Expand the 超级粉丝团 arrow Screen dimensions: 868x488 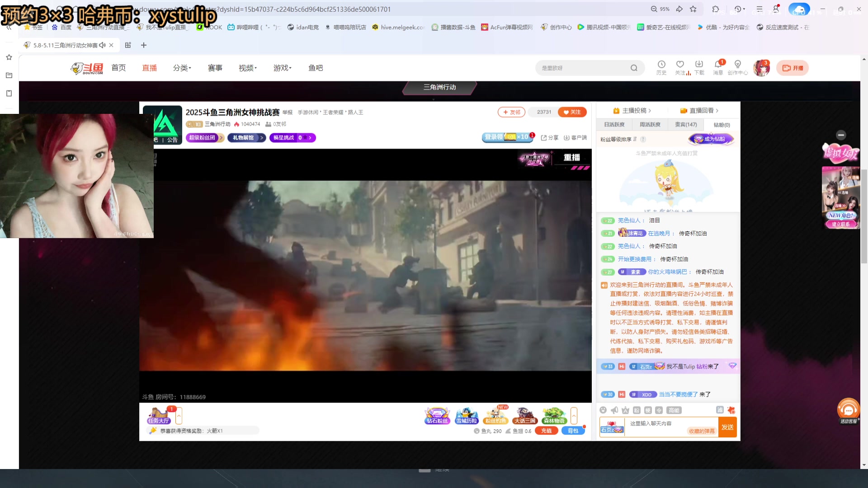point(221,138)
